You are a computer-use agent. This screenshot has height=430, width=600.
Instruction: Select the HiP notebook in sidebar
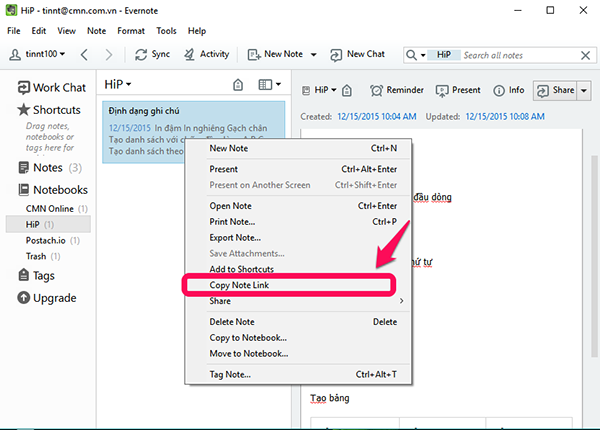(48, 224)
